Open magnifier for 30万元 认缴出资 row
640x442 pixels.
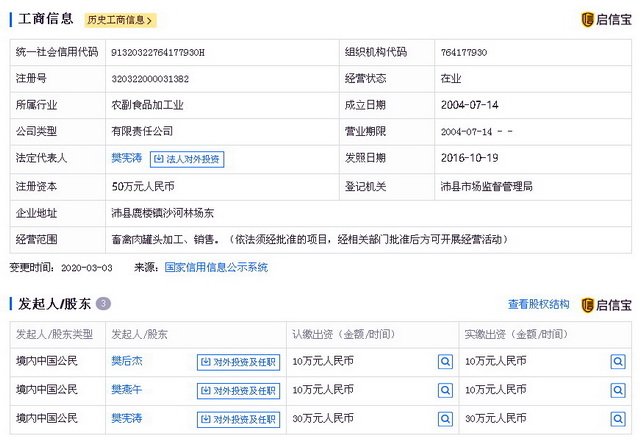point(445,417)
